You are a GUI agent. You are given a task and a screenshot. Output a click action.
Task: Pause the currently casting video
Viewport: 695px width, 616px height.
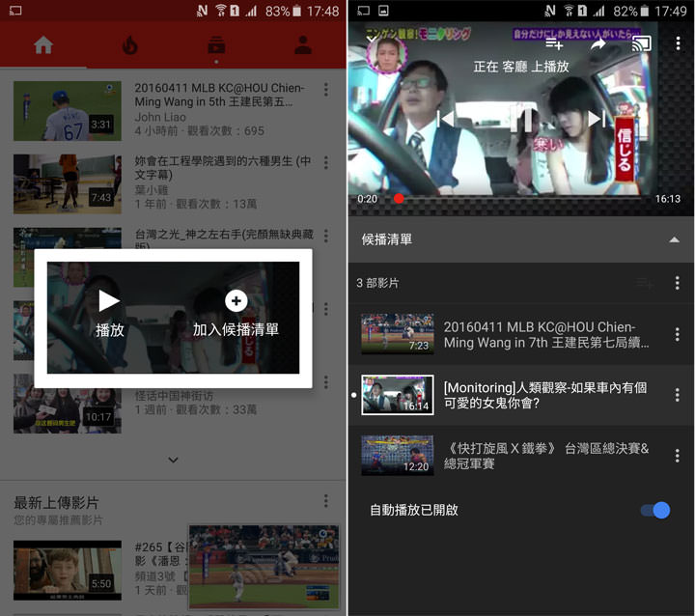click(x=521, y=119)
